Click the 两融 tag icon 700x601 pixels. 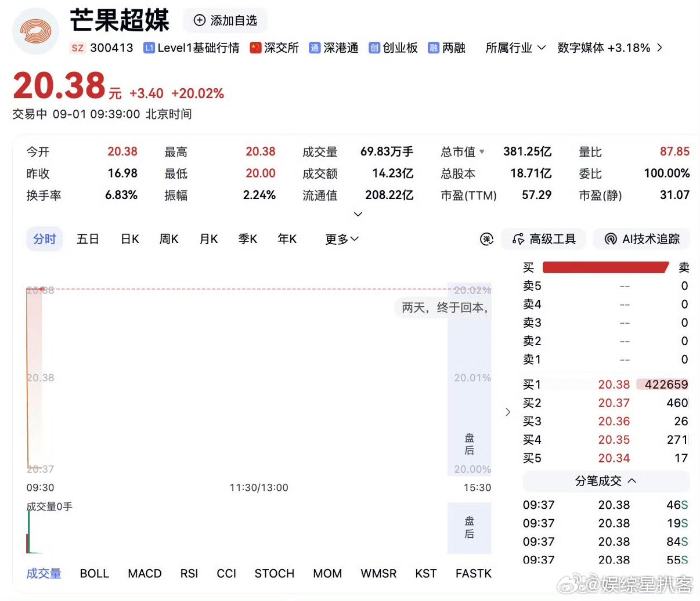[434, 48]
